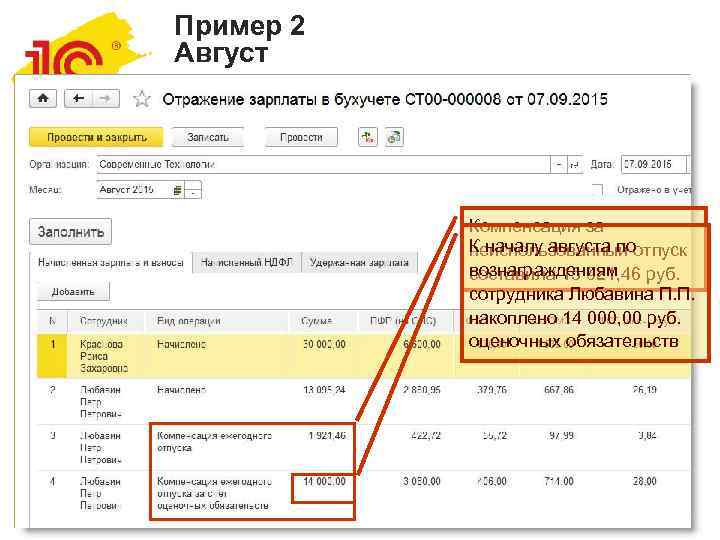Viewport: 720px width, 540px height.
Task: Click the 714,00 cell in row 4
Action: click(559, 481)
